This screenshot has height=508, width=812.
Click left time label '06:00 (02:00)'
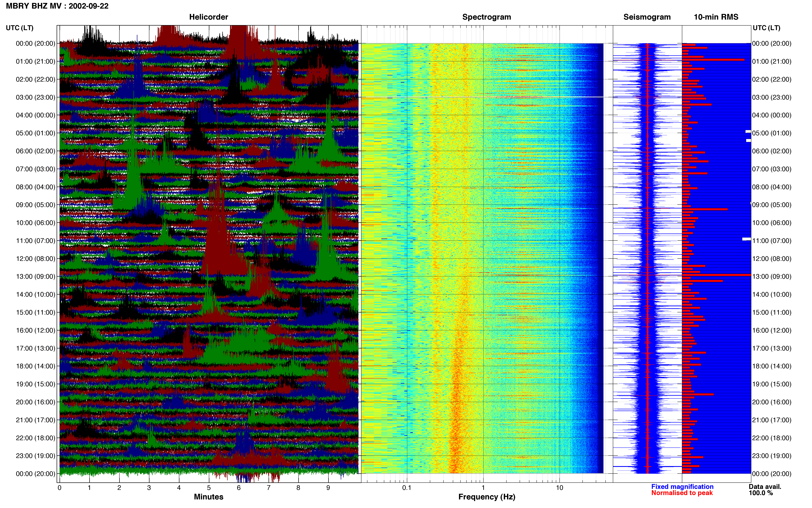[36, 151]
